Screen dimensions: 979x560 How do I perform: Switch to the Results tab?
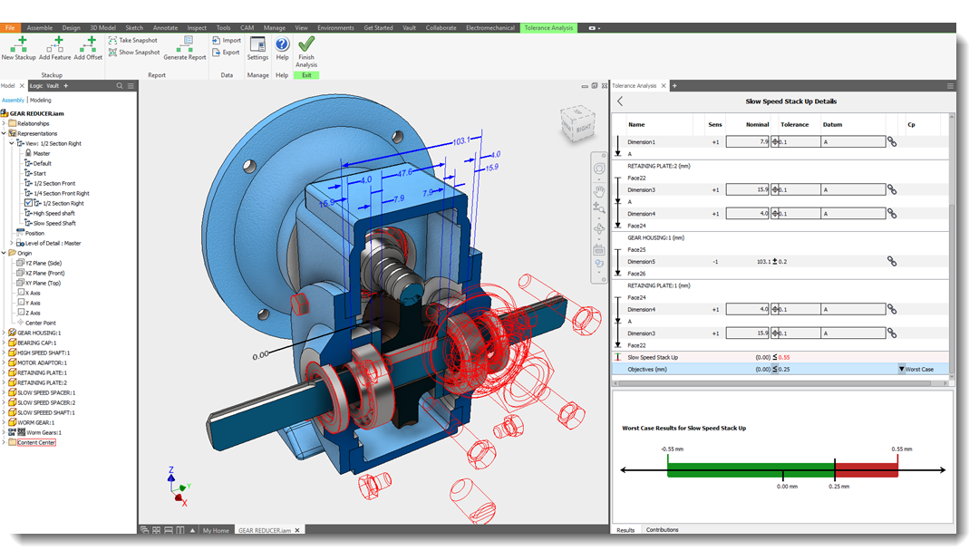pos(625,529)
